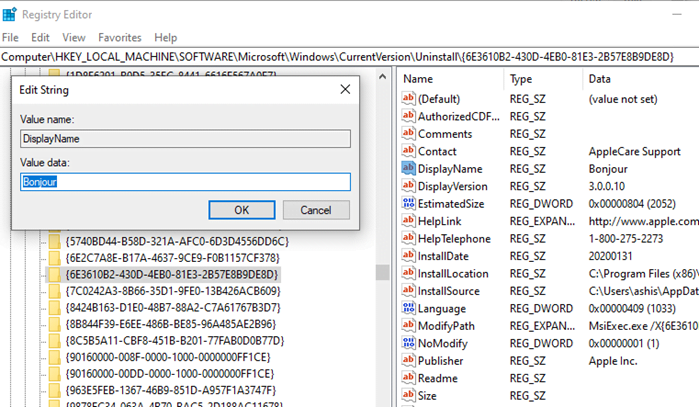The width and height of the screenshot is (699, 407).
Task: Select the InstallDate string icon
Action: (408, 255)
